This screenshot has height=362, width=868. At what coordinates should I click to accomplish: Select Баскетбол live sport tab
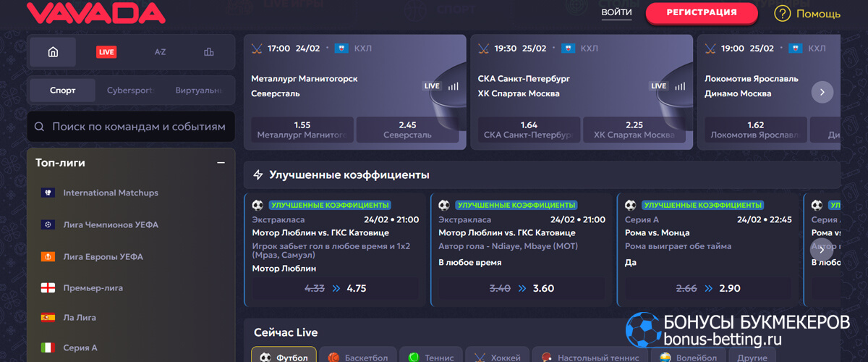click(x=358, y=357)
